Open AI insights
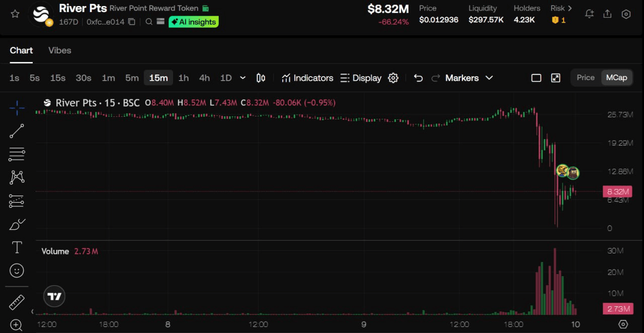 point(194,22)
